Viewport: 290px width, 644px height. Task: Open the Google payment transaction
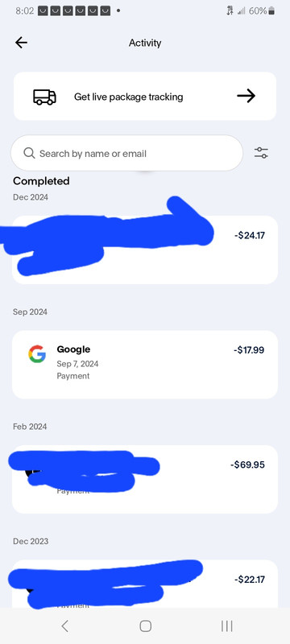pos(145,365)
